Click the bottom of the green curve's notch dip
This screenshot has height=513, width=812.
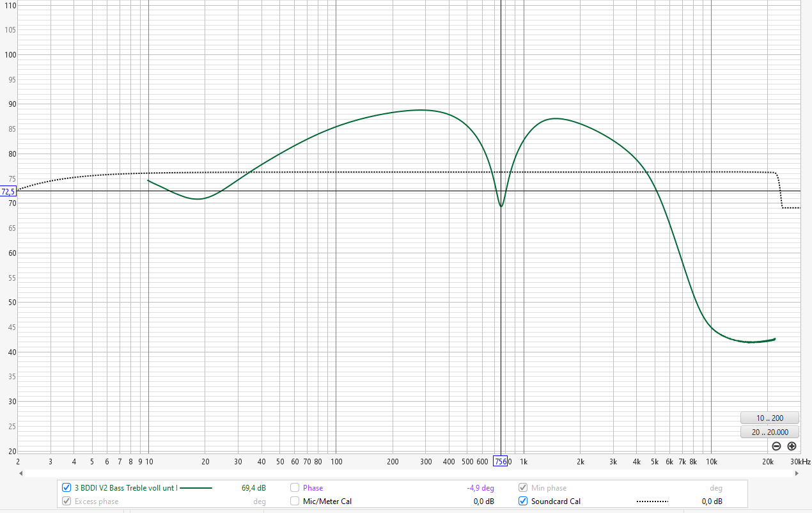pos(501,206)
